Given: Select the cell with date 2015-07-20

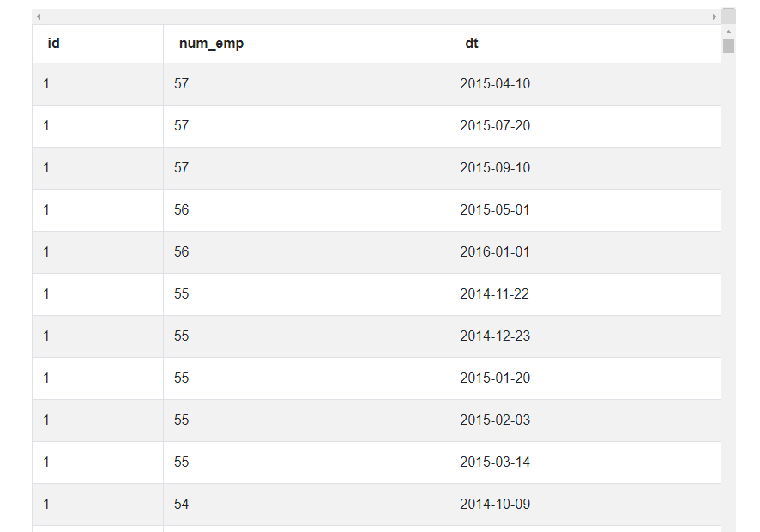Looking at the screenshot, I should [x=495, y=126].
